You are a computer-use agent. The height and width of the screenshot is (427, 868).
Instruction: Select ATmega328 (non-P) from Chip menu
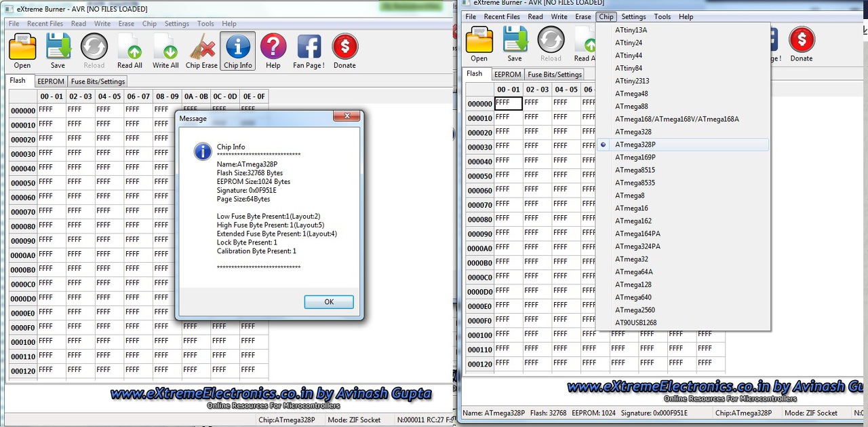pyautogui.click(x=683, y=132)
